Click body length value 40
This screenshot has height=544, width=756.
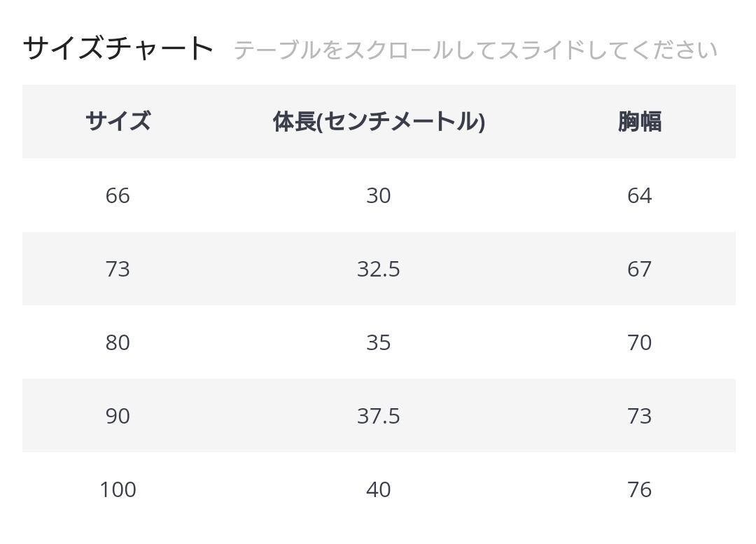pyautogui.click(x=379, y=490)
